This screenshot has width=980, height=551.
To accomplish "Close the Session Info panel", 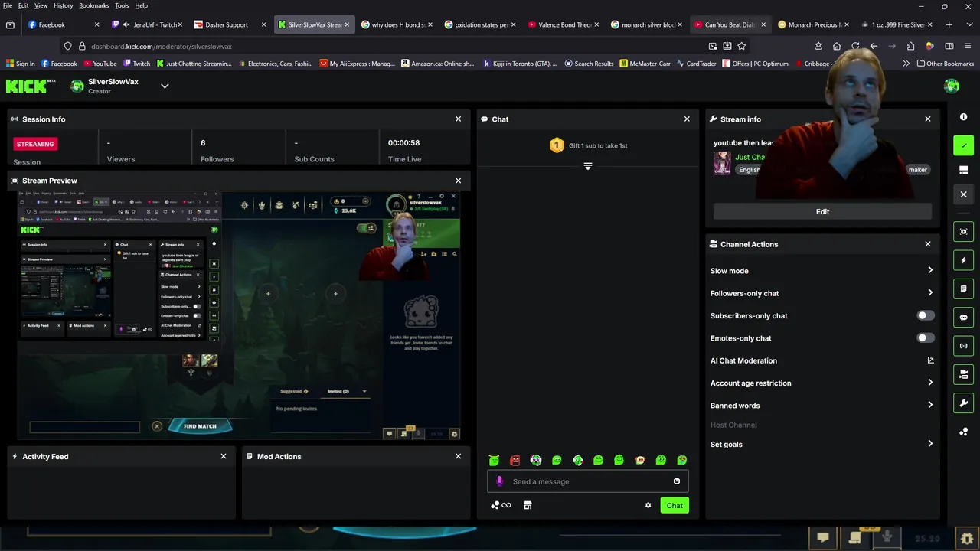I will (459, 119).
